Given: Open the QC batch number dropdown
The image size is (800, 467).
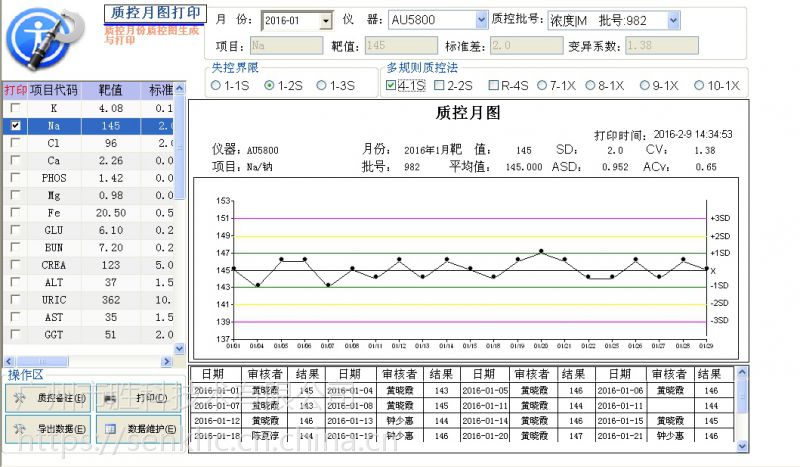Looking at the screenshot, I should [x=672, y=20].
